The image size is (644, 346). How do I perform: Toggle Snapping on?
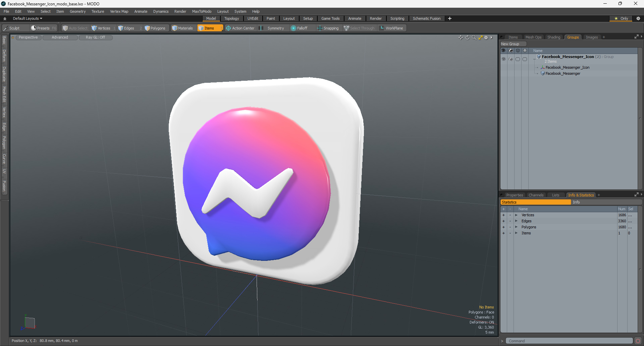click(328, 28)
